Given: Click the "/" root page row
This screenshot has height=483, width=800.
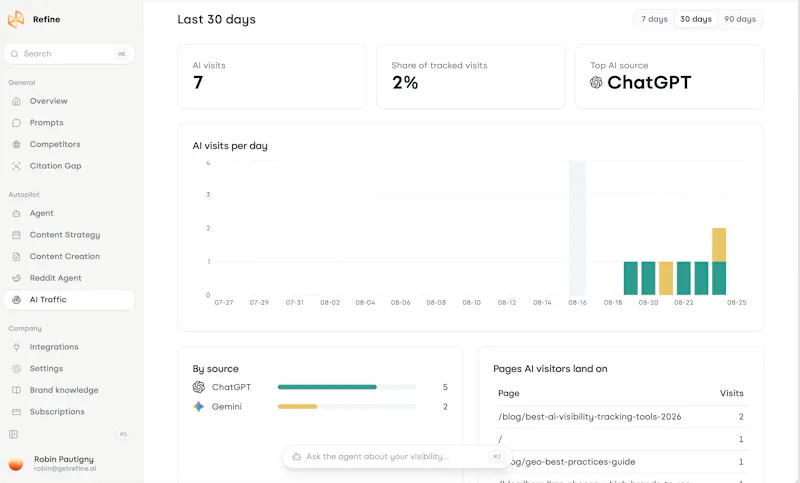Looking at the screenshot, I should click(620, 439).
